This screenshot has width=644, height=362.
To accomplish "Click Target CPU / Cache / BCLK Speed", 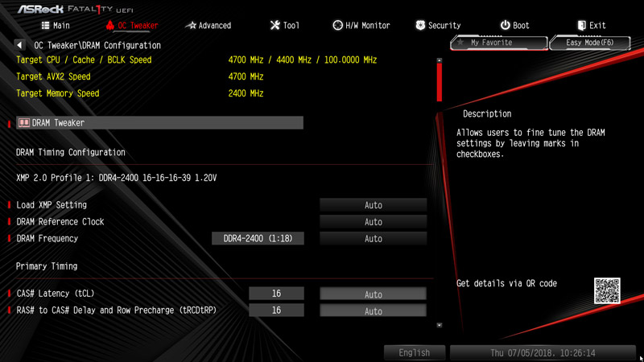I will 84,60.
